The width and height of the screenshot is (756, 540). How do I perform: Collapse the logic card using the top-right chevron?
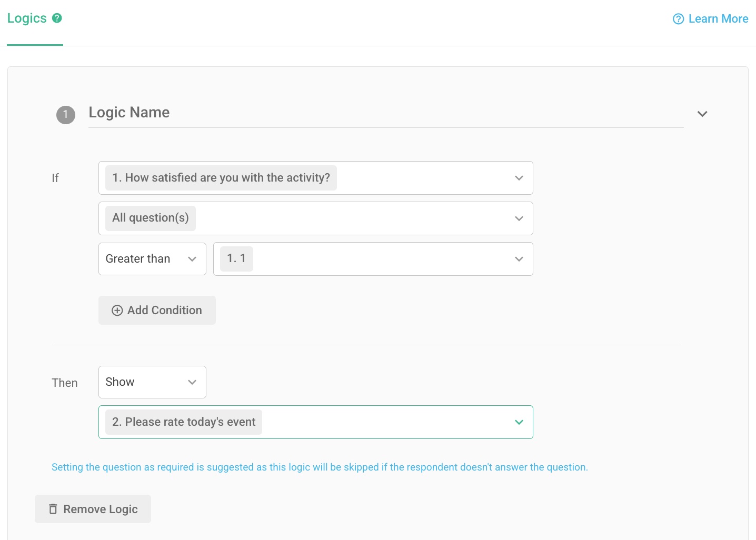(x=702, y=113)
